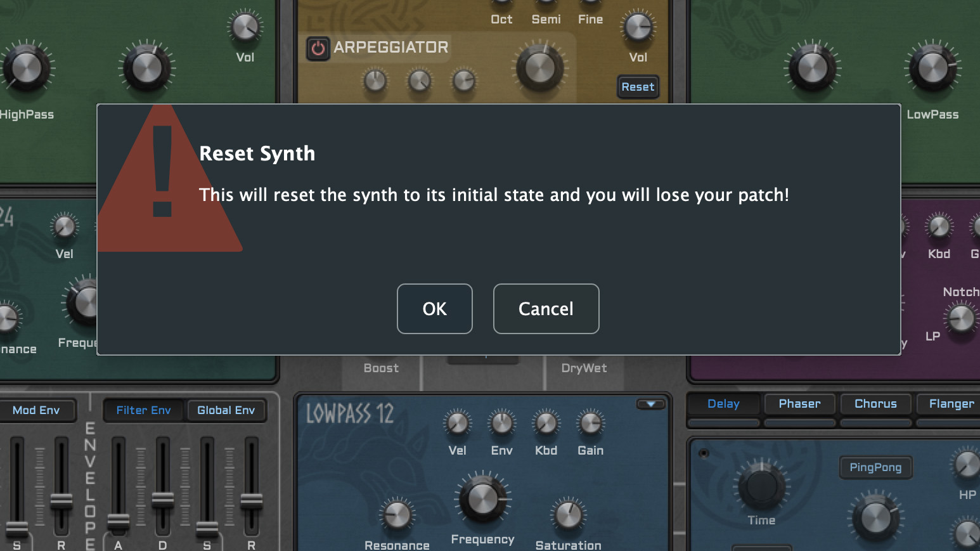Toggle the Flanger enable strip under tab
Screen dimensions: 980x551
click(949, 422)
